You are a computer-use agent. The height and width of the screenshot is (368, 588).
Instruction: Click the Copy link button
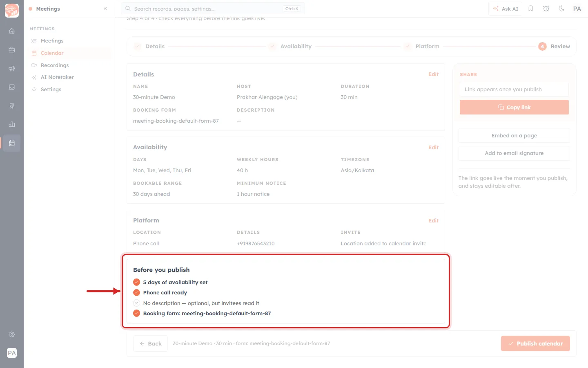[514, 107]
